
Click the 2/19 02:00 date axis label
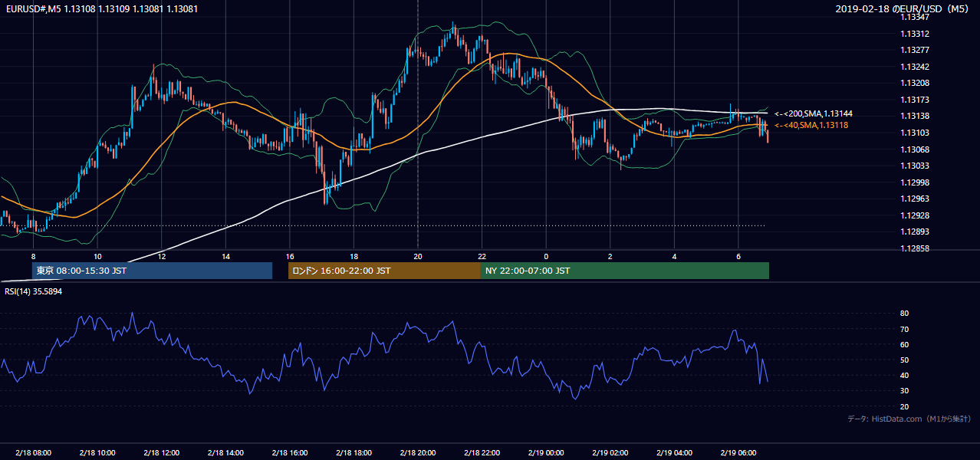coord(610,452)
